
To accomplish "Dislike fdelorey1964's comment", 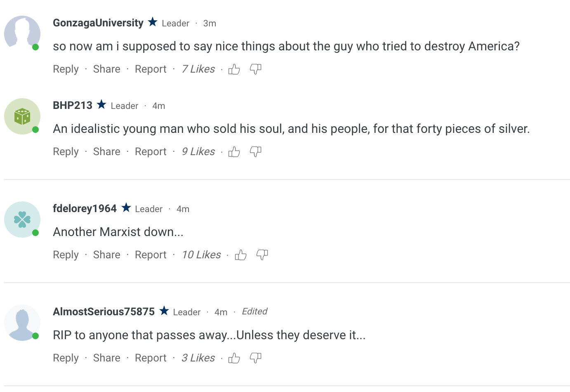I will pos(262,255).
